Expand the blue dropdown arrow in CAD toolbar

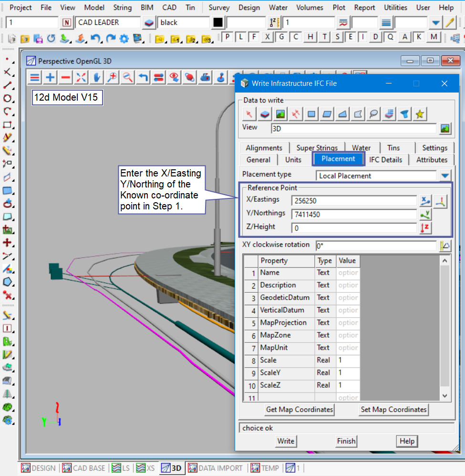tap(435, 22)
